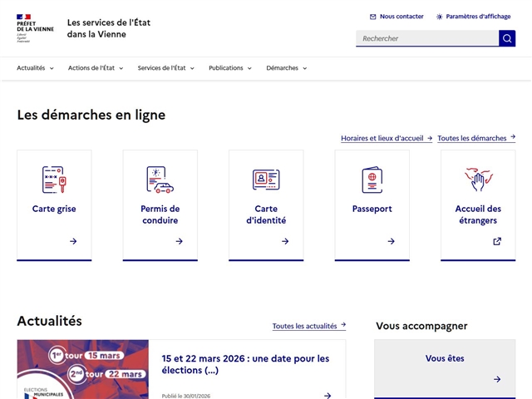
Task: Click the external link icon under Accueil des étrangers
Action: click(x=497, y=241)
